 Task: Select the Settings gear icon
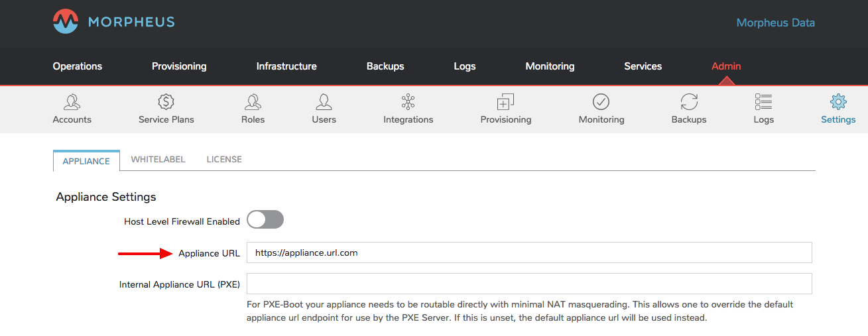tap(838, 102)
